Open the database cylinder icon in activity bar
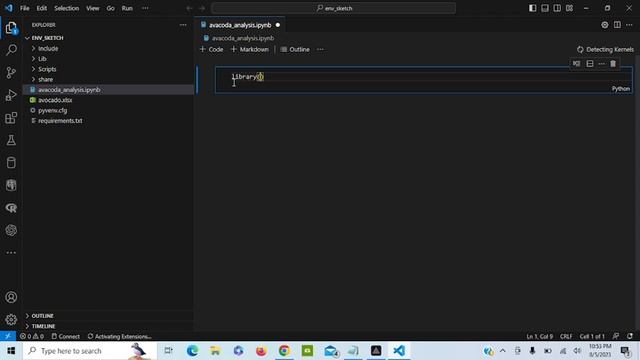The height and width of the screenshot is (360, 640). click(11, 163)
